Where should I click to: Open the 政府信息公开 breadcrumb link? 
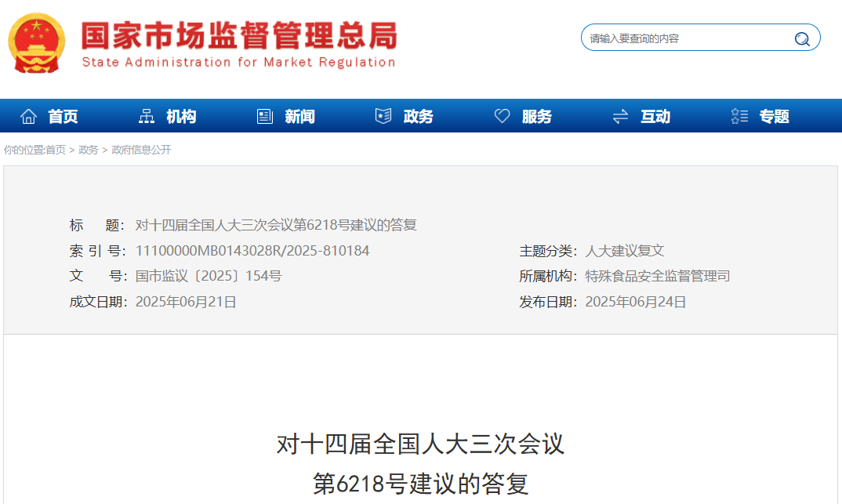pos(141,150)
